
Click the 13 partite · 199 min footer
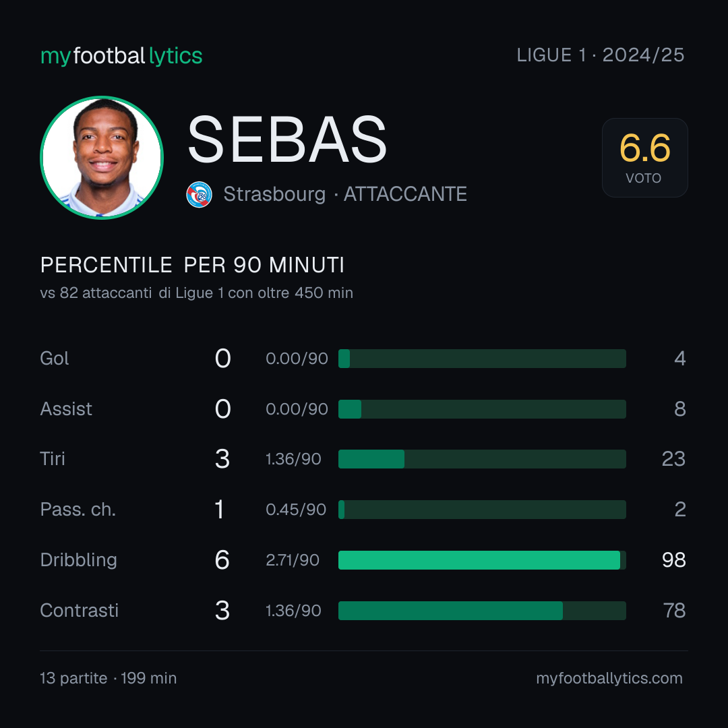coord(108,678)
